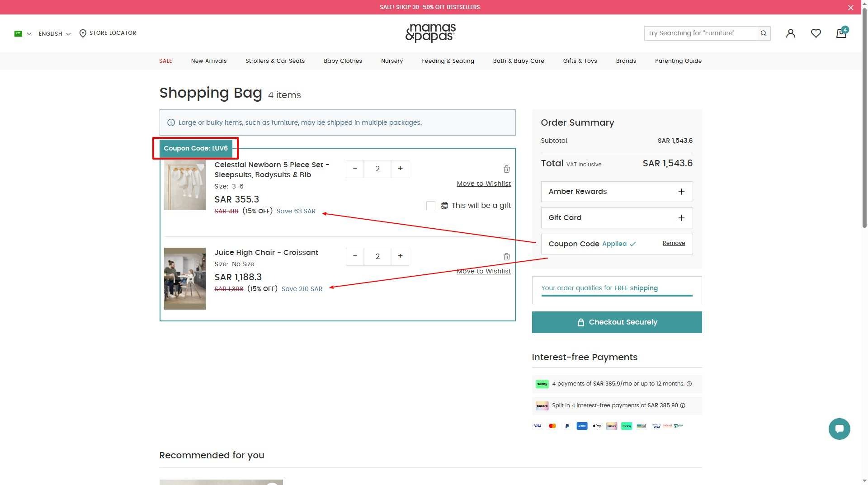Decrease quantity of Celestial Newborn set
Viewport: 868px width, 485px height.
[355, 169]
